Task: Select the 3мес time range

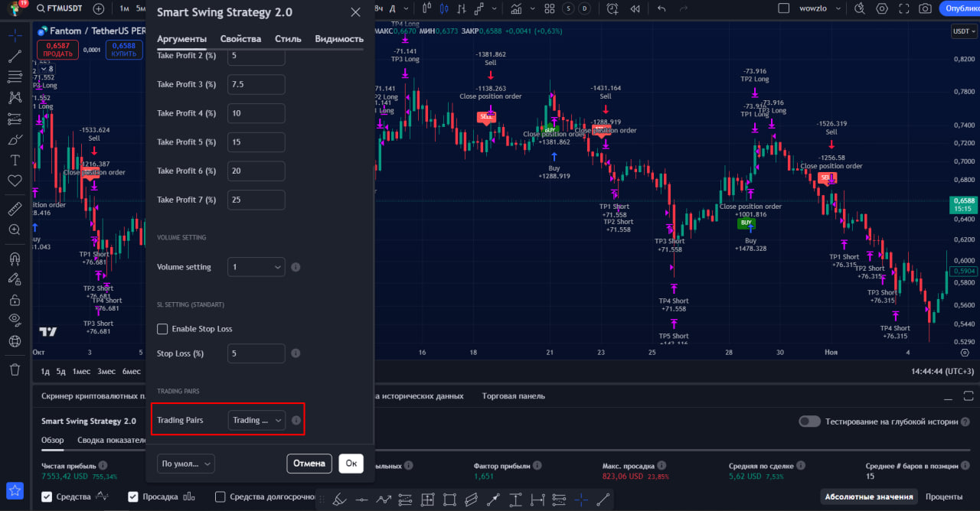Action: (106, 372)
